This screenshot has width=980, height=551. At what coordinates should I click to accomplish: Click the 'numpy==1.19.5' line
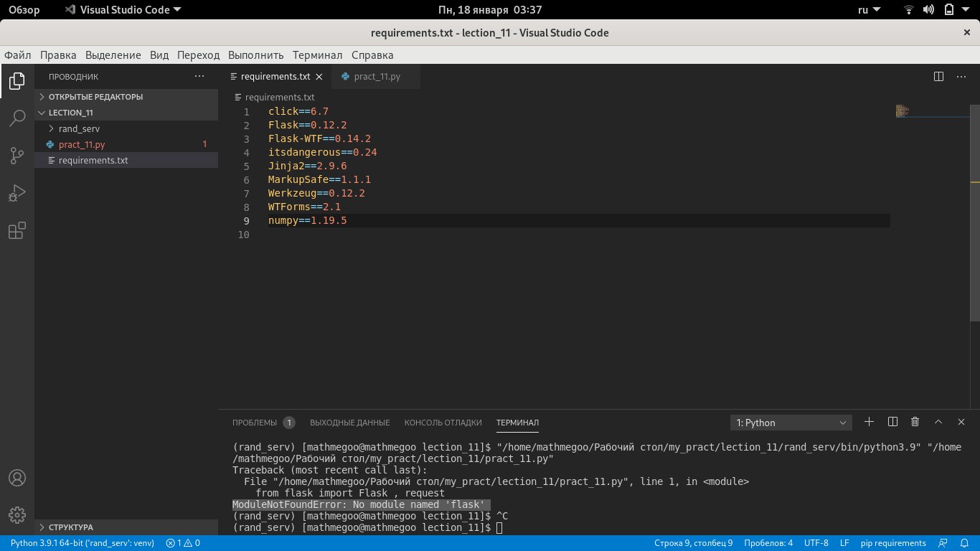click(x=307, y=220)
